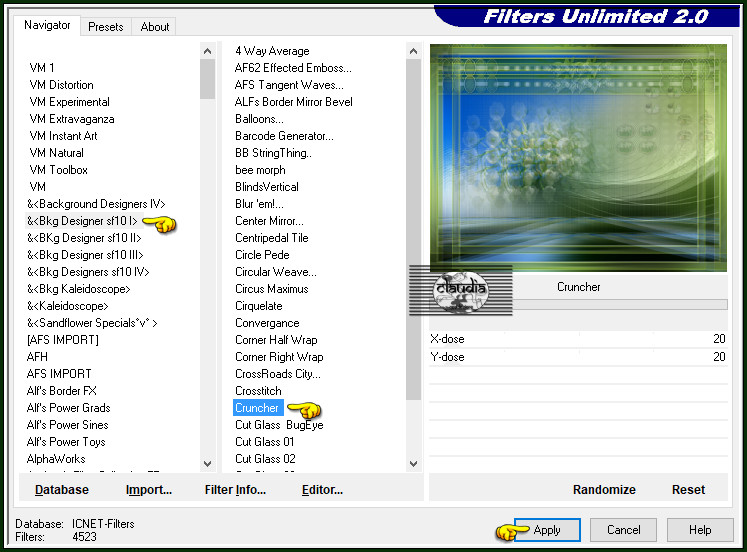
Task: Select &<Kaleidoscope> category
Action: tap(68, 306)
